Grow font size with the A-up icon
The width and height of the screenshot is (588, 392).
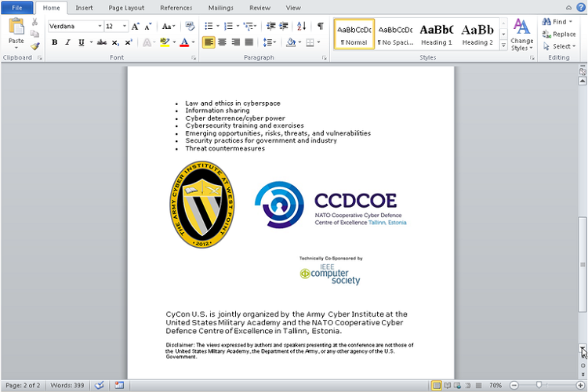pyautogui.click(x=136, y=26)
